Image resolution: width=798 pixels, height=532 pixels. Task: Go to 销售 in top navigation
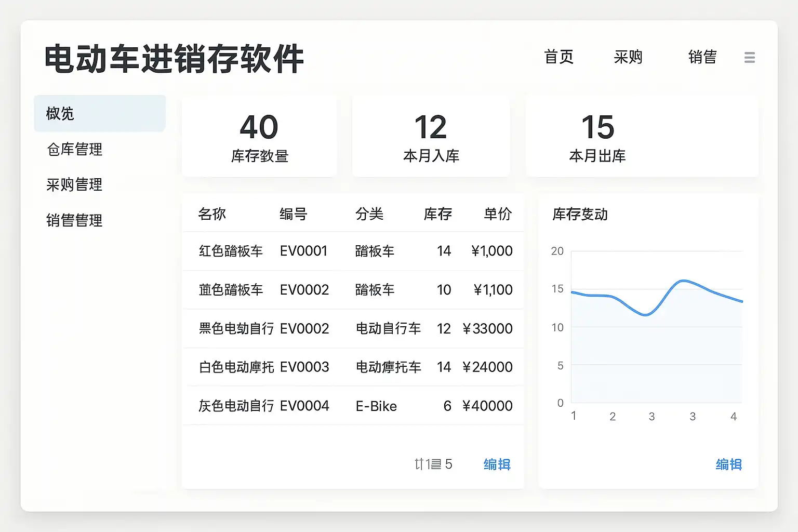702,57
